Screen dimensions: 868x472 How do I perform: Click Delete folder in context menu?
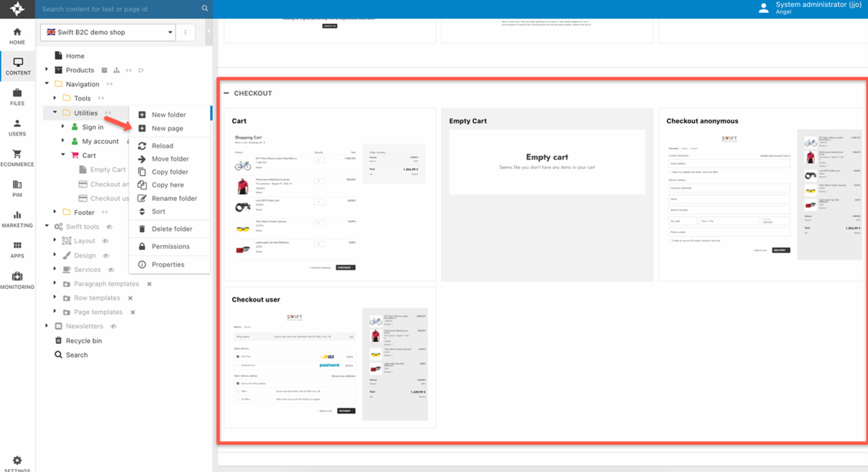[172, 229]
